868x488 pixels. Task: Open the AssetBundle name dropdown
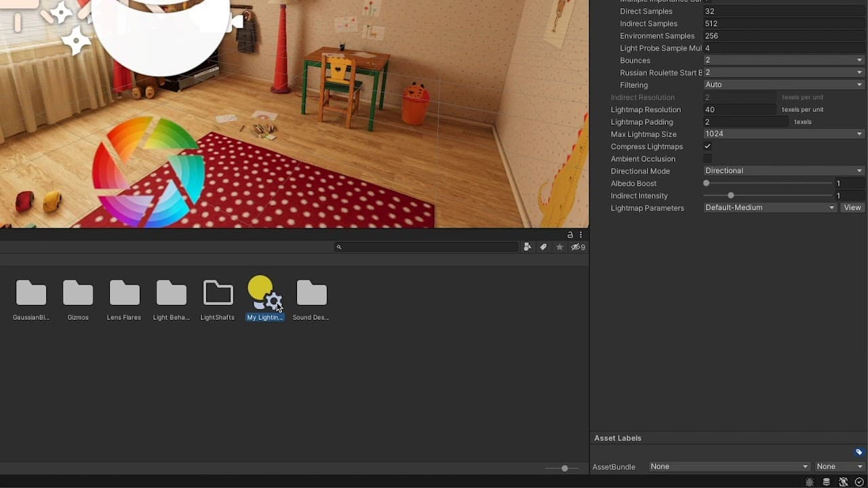729,466
